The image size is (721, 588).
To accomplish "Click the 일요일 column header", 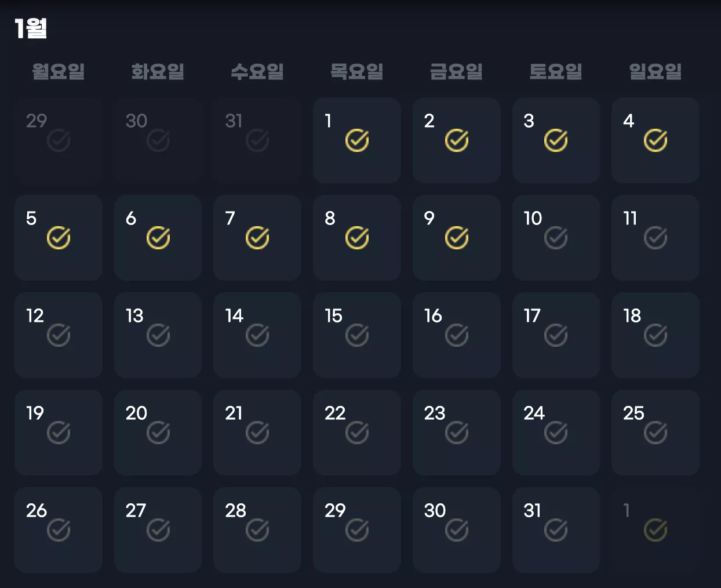I will (x=656, y=71).
